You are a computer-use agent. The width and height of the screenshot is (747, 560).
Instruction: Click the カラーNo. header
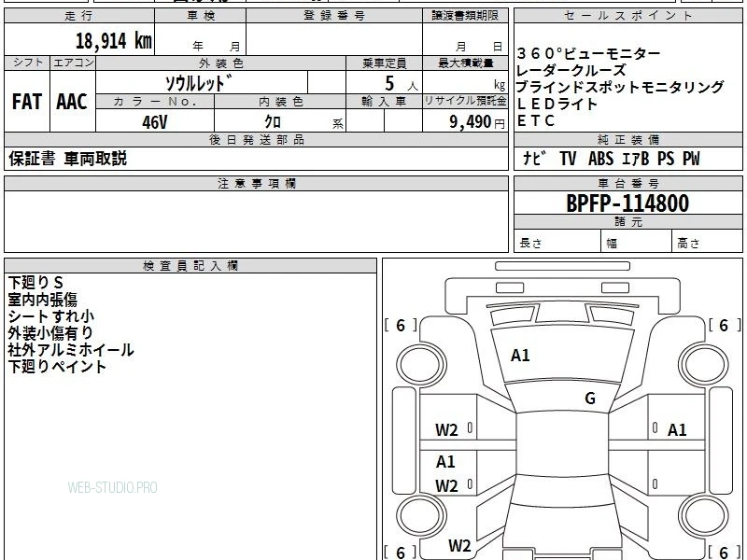click(x=155, y=102)
